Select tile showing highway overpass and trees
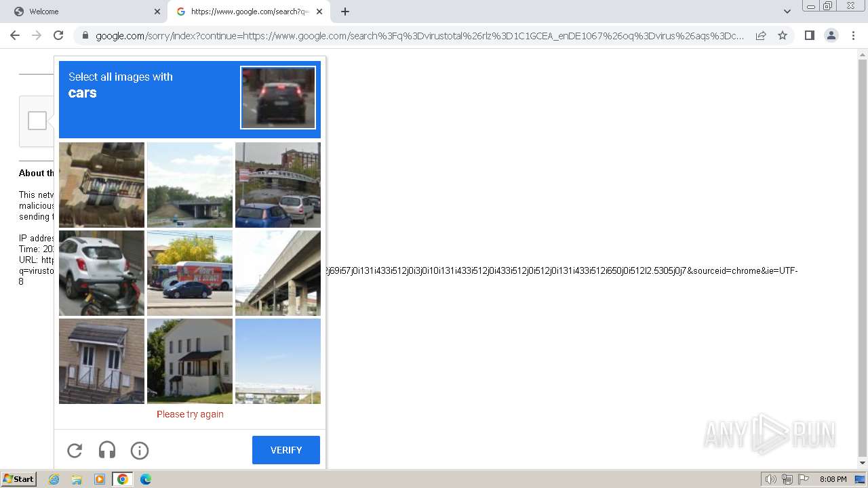Screen dimensions: 868x488 pyautogui.click(x=190, y=185)
